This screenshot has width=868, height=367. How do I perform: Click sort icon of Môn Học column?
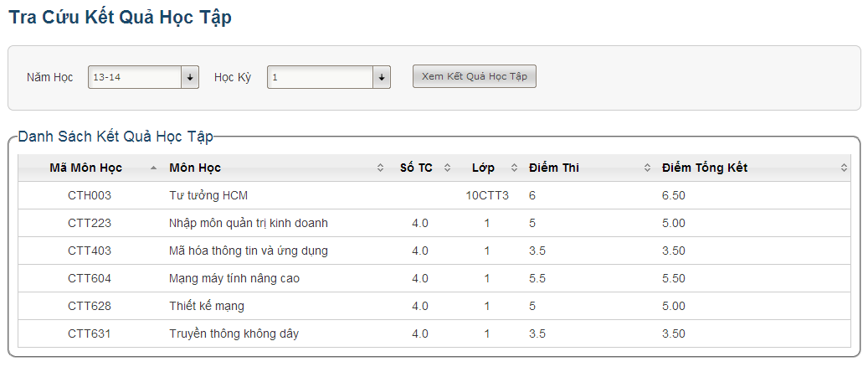click(380, 168)
